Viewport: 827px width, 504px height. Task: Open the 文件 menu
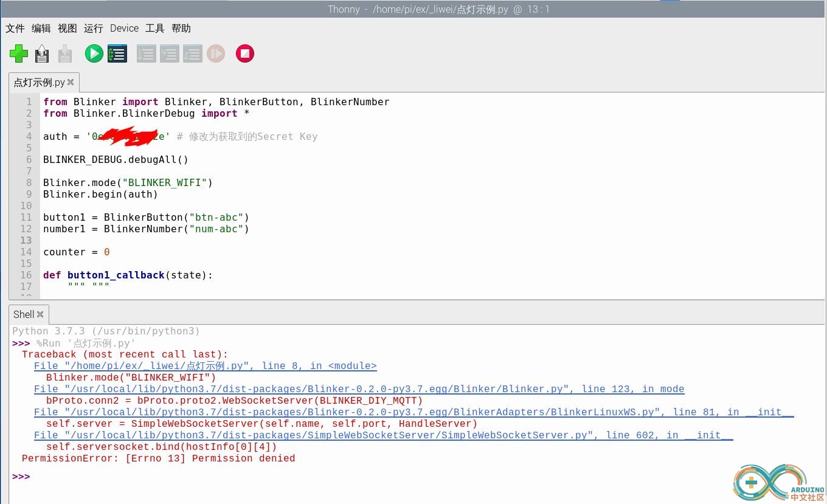(15, 28)
